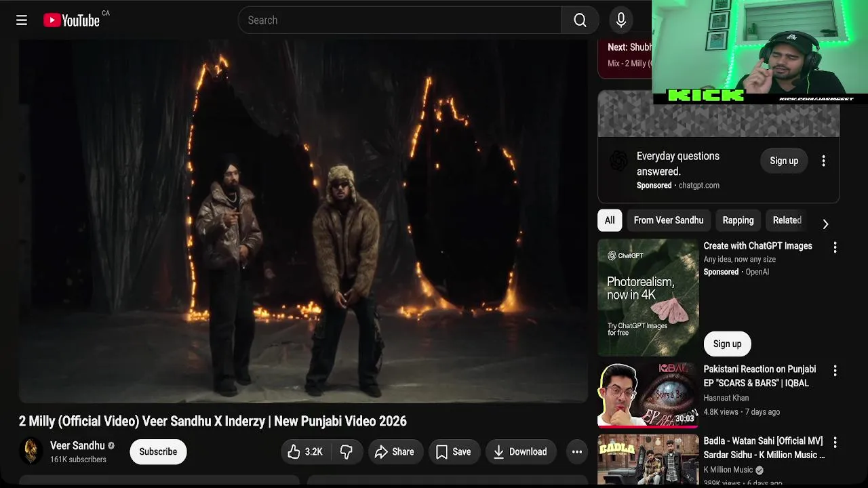The height and width of the screenshot is (488, 868).
Task: Open title 'Pakistani Reaction on Punjabi EP'
Action: point(759,376)
